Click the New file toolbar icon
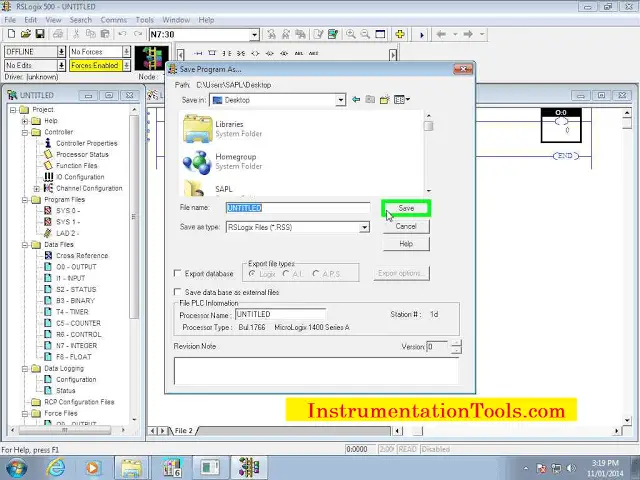This screenshot has height=480, width=640. pos(11,34)
